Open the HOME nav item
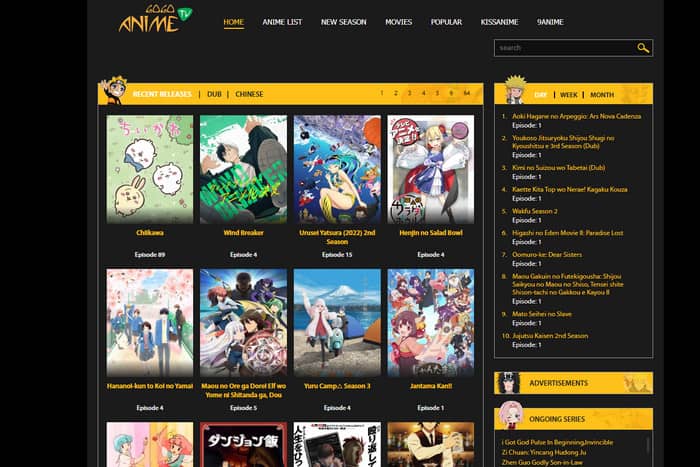 [x=233, y=22]
